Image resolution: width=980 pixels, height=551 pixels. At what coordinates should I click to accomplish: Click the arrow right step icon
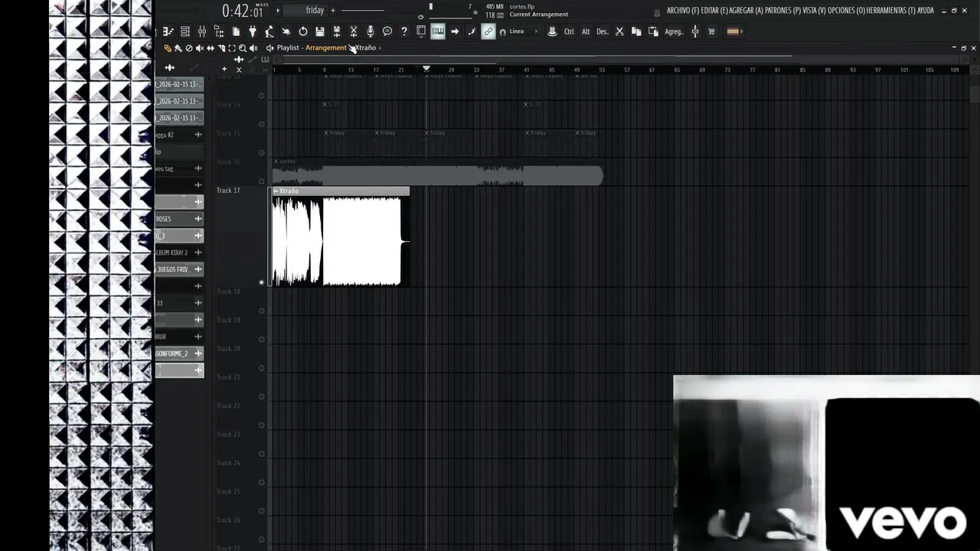[455, 31]
